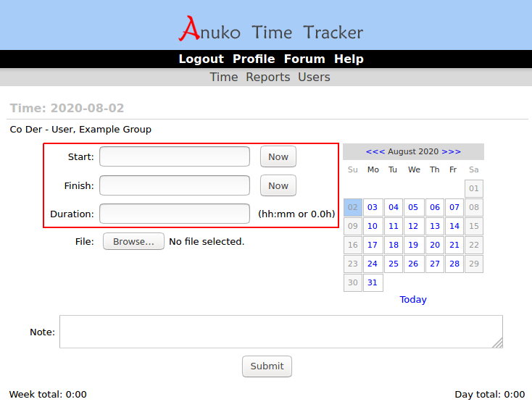
Task: Click inside the Note text area
Action: 280,332
